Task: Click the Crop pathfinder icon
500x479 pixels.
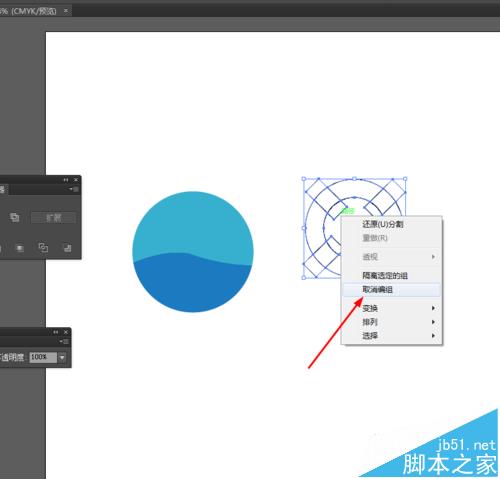Action: pos(20,248)
